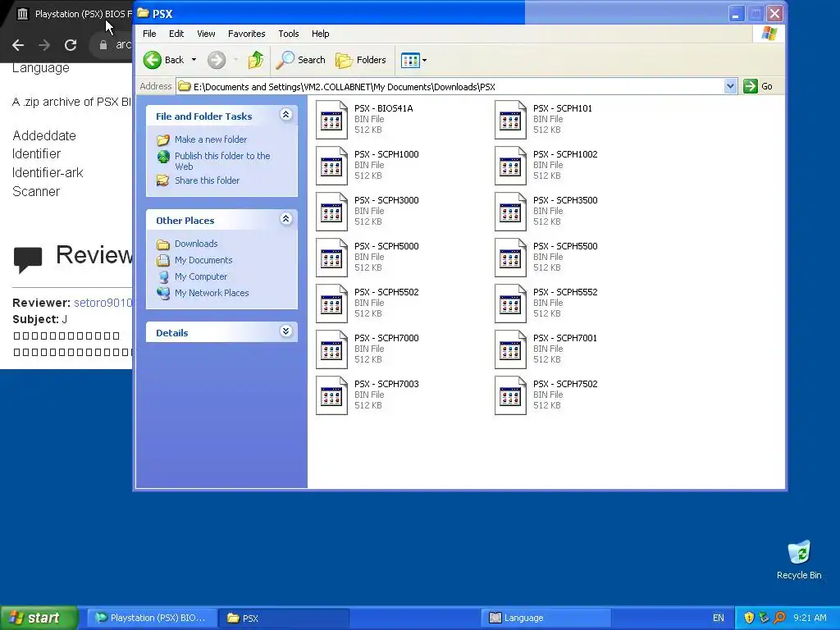840x630 pixels.
Task: Select the PSX - SCPH1002 file icon
Action: click(510, 166)
